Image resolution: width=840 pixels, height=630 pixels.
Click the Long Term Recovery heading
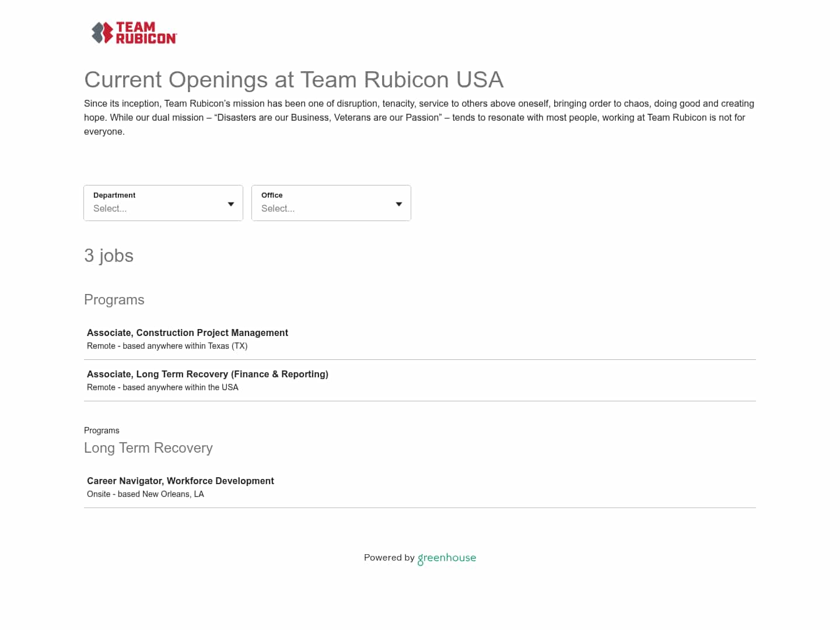coord(148,448)
